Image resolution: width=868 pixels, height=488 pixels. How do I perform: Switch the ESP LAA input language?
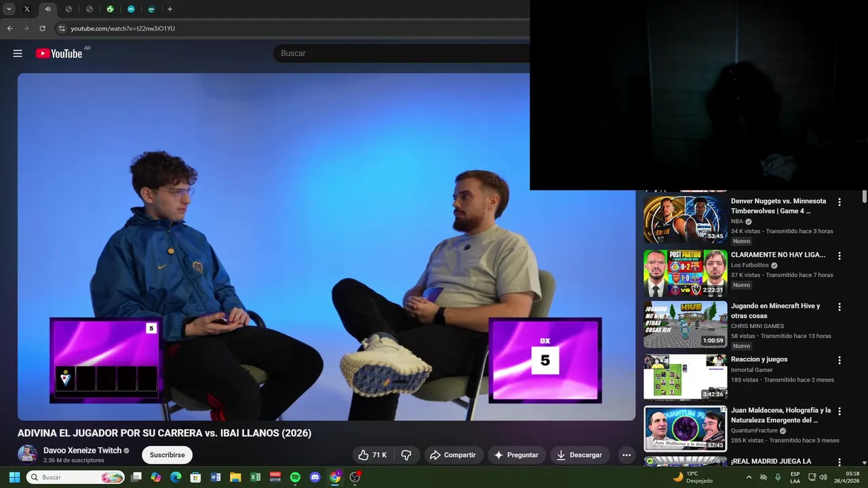click(795, 477)
